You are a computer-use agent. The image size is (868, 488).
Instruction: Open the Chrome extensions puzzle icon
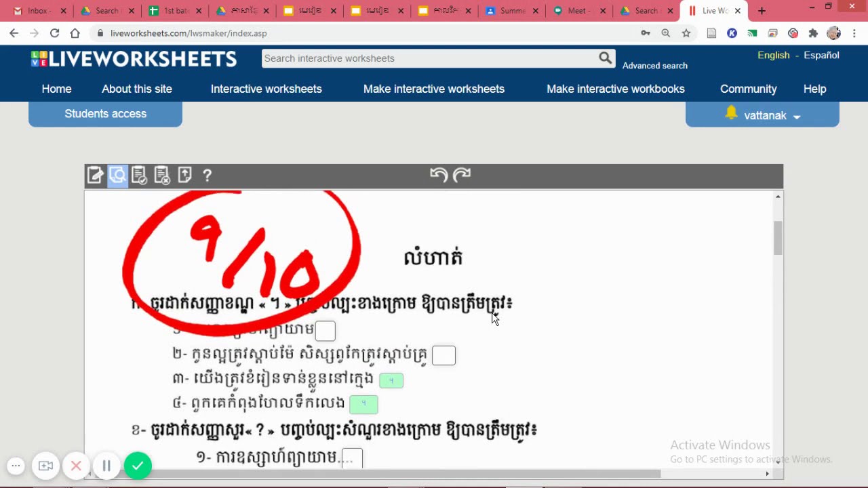[x=813, y=33]
